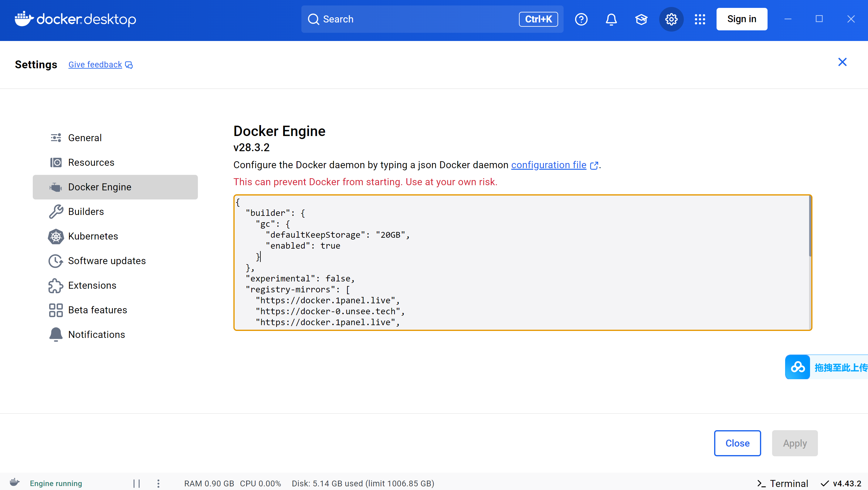Viewport: 868px width, 490px height.
Task: Click the Search input field
Action: click(432, 19)
